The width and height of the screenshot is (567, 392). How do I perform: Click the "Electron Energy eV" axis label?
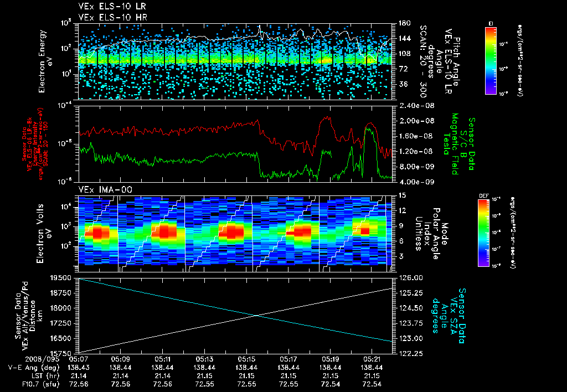click(x=46, y=61)
